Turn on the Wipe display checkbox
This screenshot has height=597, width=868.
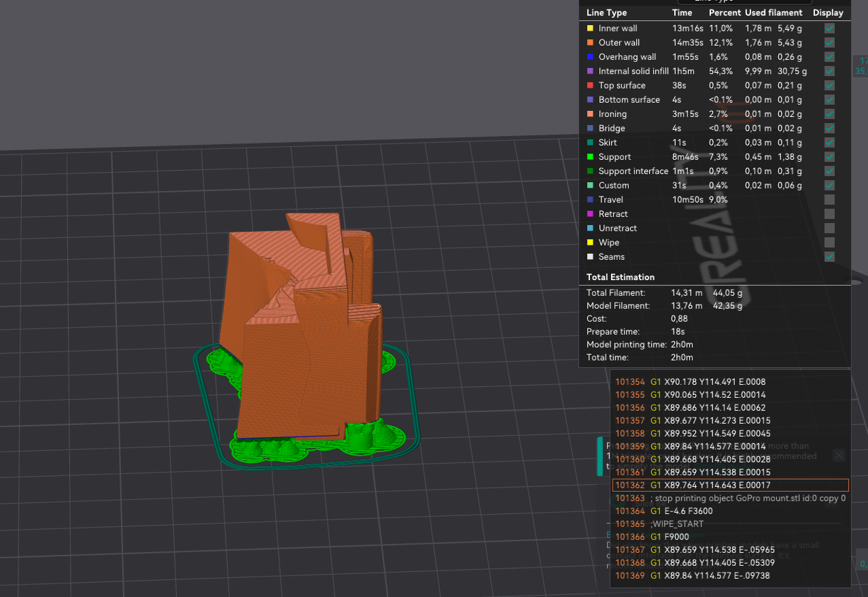829,243
